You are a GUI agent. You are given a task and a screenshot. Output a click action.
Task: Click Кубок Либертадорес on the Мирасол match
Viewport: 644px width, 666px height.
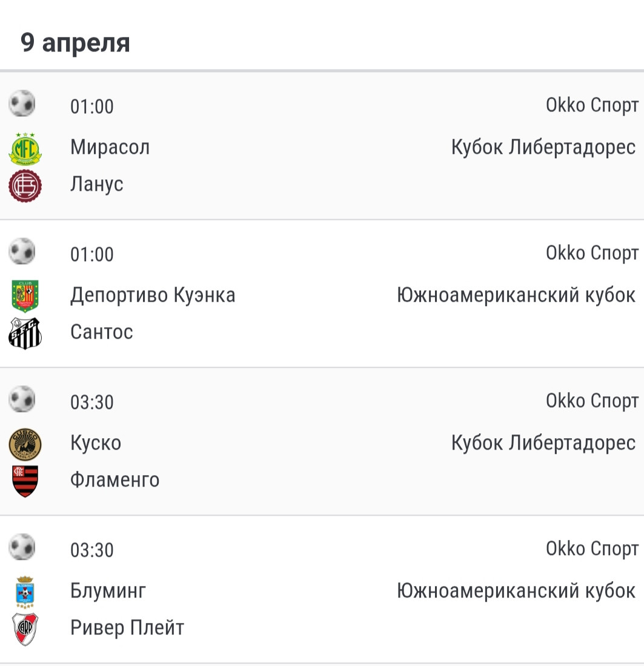point(543,147)
